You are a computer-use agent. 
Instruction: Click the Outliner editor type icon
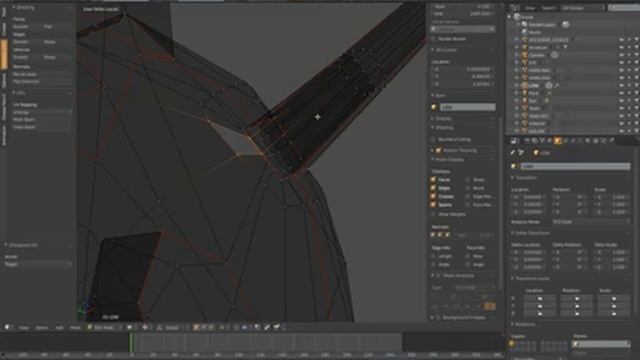(x=515, y=8)
